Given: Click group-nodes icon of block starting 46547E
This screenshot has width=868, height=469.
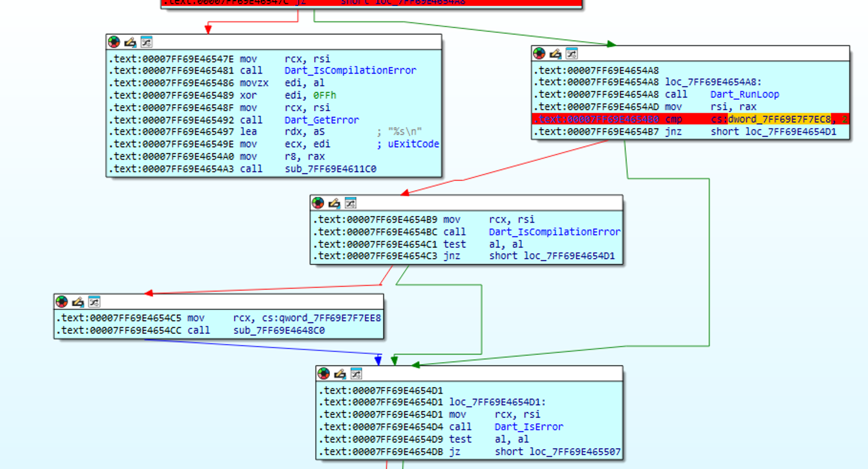Looking at the screenshot, I should [146, 42].
